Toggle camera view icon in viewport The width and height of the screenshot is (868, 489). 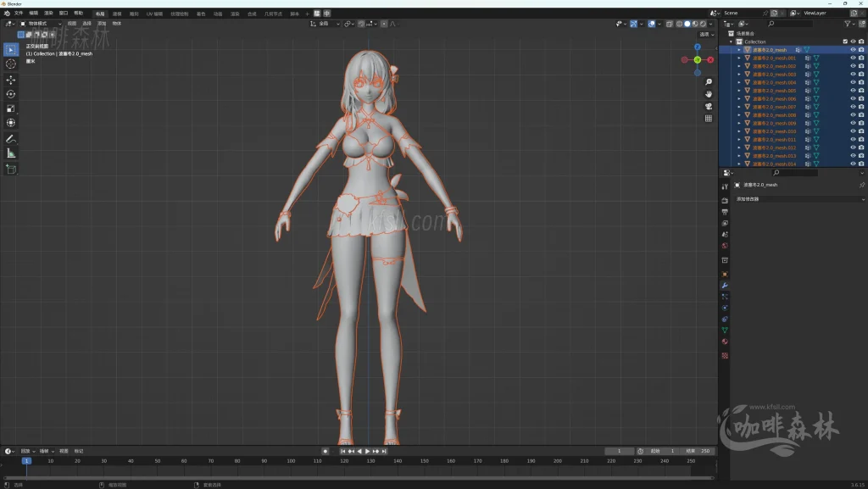click(709, 106)
